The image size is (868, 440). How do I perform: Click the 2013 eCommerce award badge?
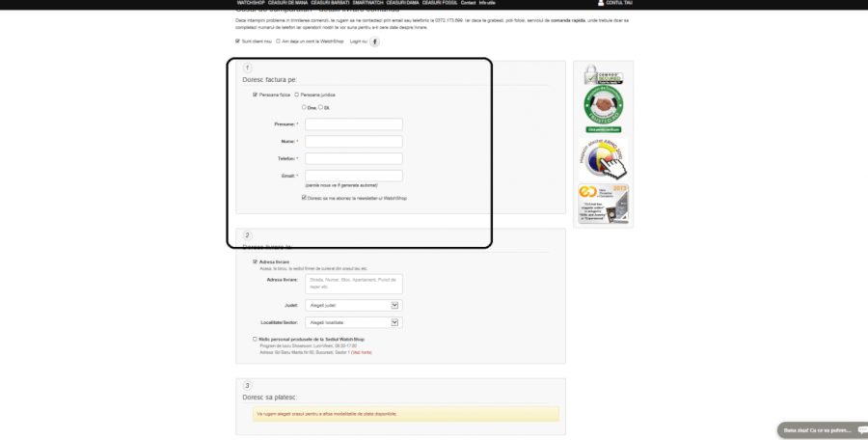[603, 204]
